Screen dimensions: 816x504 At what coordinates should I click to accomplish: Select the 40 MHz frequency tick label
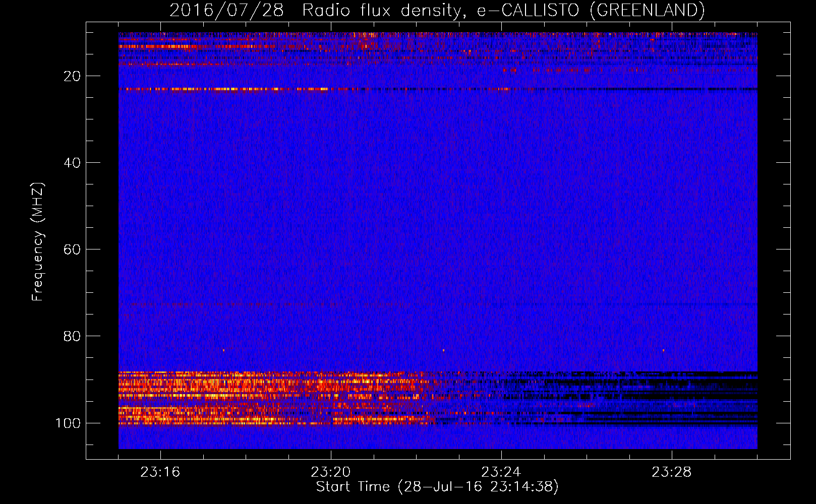(x=73, y=163)
